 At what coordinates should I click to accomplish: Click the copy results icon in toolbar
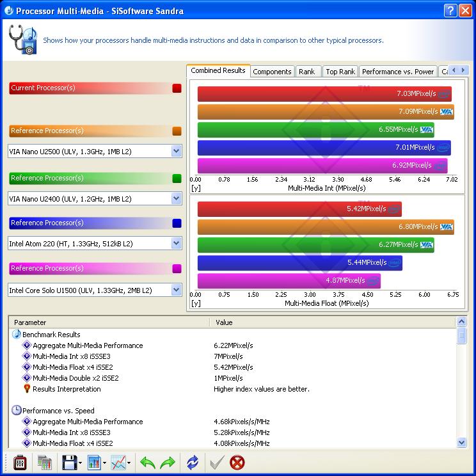44,463
